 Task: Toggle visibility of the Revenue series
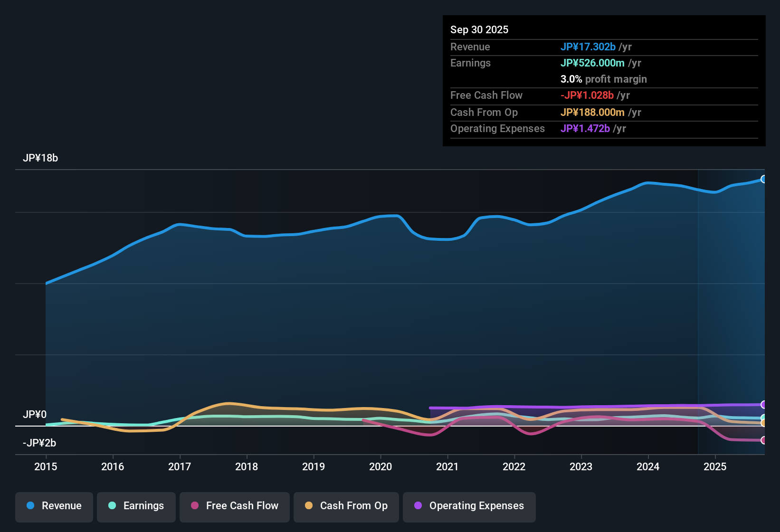click(54, 506)
